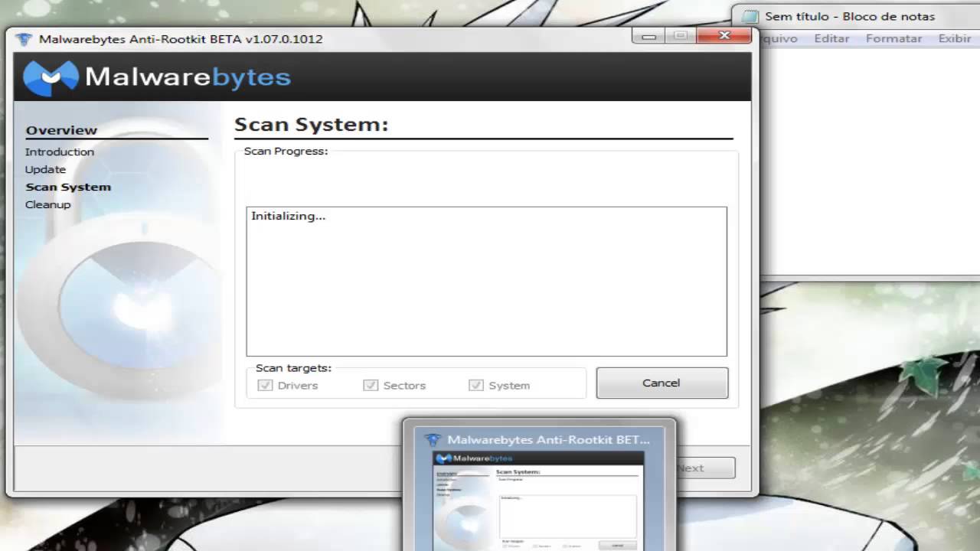Open Editar menu in Notepad window
Image resolution: width=980 pixels, height=551 pixels.
[831, 38]
